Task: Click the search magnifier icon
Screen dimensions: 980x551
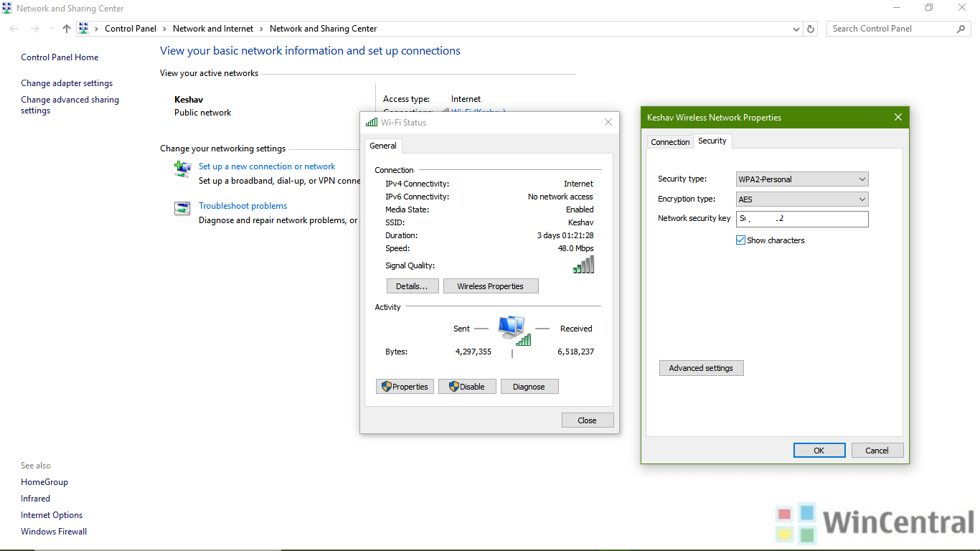Action: 961,29
